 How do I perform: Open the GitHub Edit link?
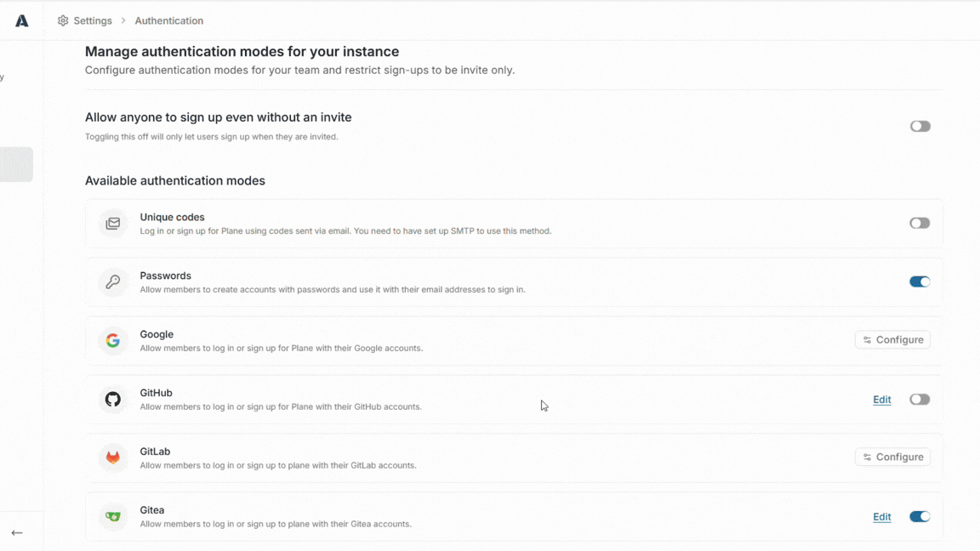pyautogui.click(x=882, y=400)
